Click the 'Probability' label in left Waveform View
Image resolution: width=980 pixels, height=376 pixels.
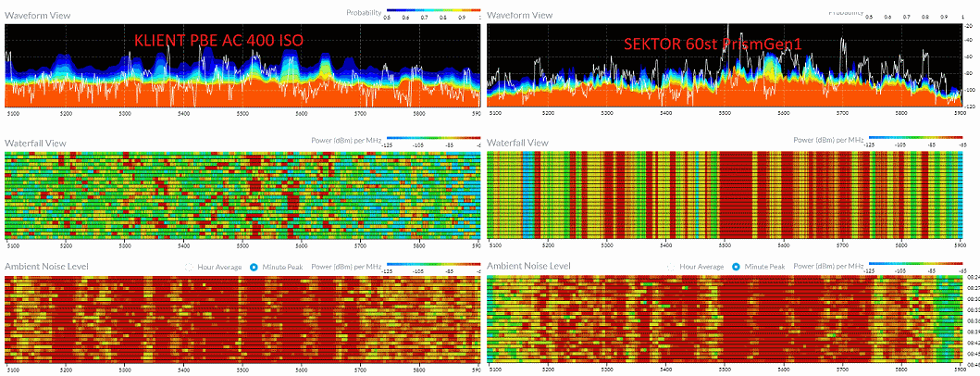pos(365,12)
